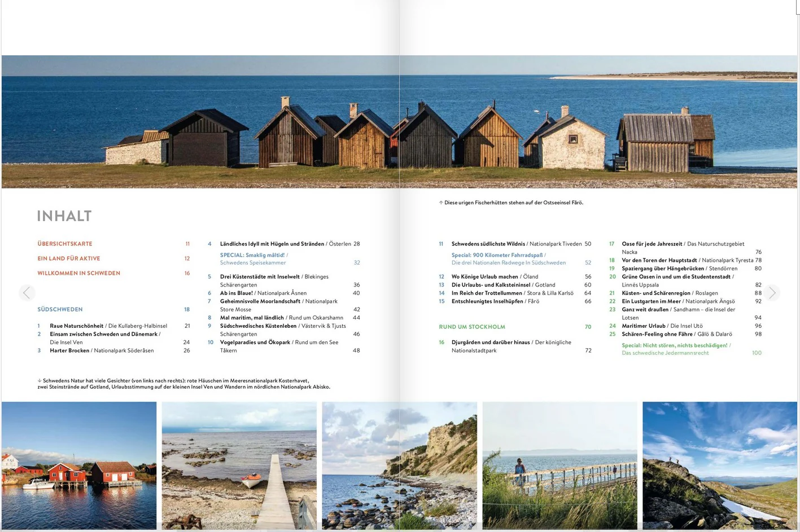This screenshot has height=532, width=800.
Task: Open 'Special: 900 Kilometer Fahrradspaß' entry
Action: pos(497,255)
